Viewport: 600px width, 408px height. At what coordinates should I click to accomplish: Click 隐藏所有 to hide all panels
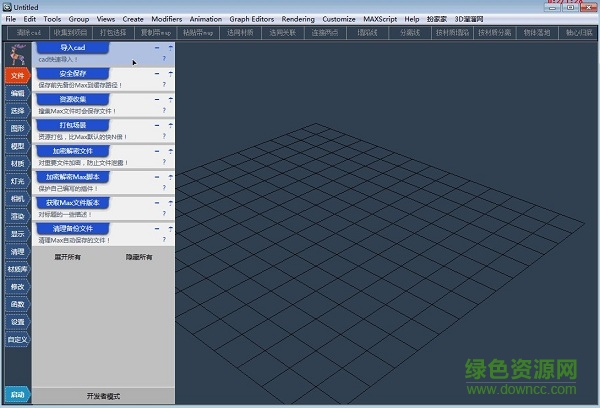pyautogui.click(x=139, y=257)
